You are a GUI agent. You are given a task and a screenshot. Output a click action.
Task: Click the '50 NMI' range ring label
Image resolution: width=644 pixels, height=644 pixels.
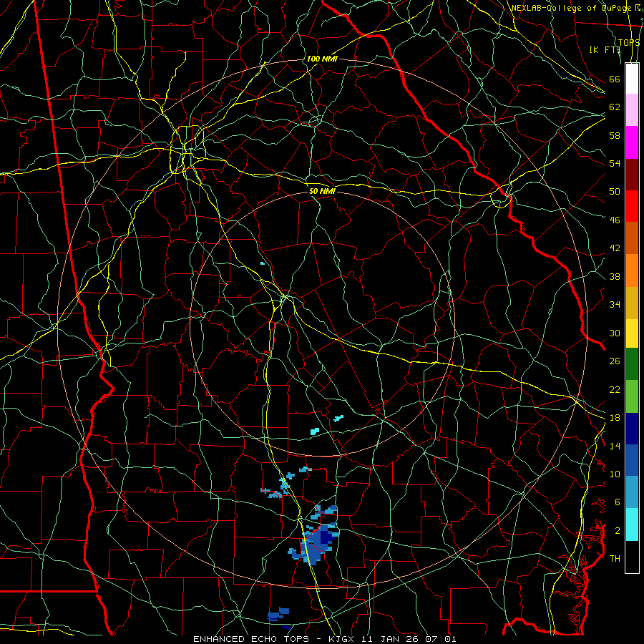[322, 191]
